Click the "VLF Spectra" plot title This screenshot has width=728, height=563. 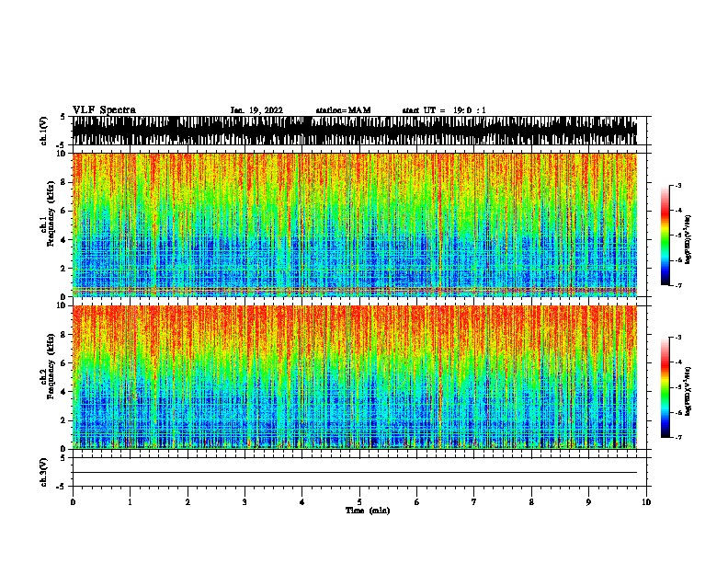[x=104, y=110]
